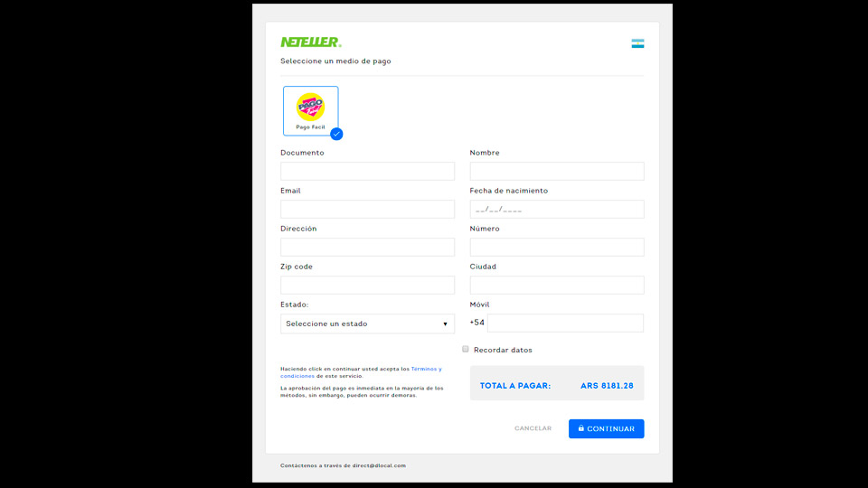The height and width of the screenshot is (488, 868).
Task: Focus the Zip code field
Action: coord(368,285)
